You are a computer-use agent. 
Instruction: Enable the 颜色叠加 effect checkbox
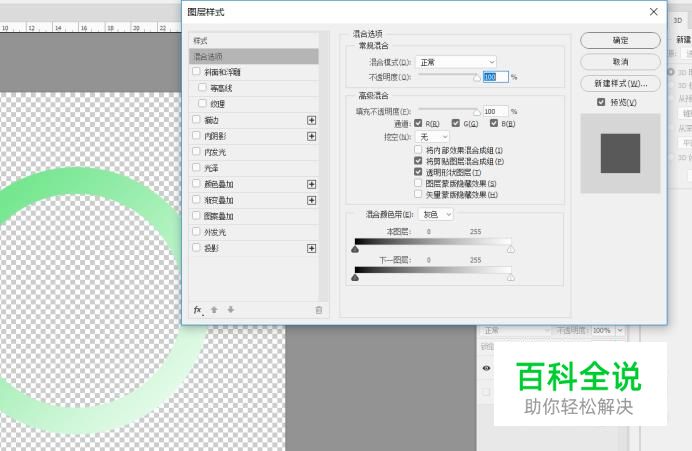[x=196, y=184]
